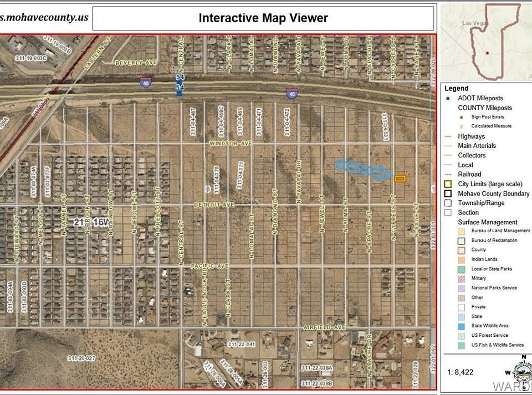Click the AIRFIELD AVE street label
Image resolution: width=532 pixels, height=395 pixels.
click(324, 327)
